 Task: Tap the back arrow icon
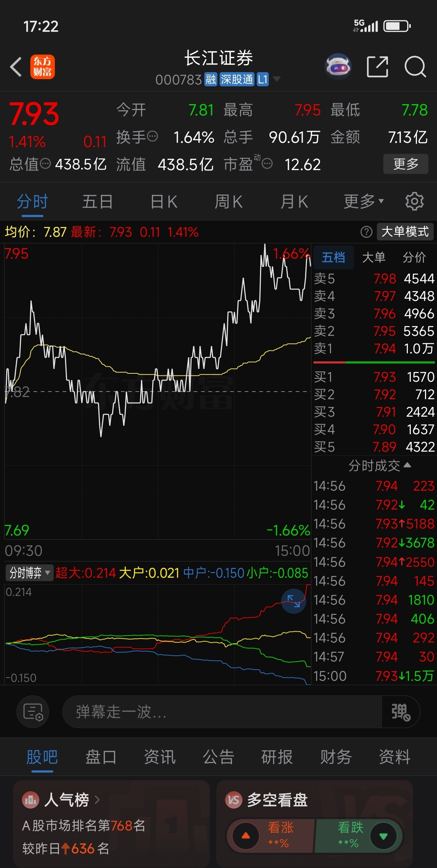[x=16, y=67]
